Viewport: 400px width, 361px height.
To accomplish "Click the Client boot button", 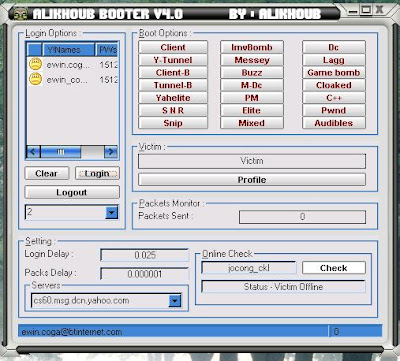I will tap(173, 47).
